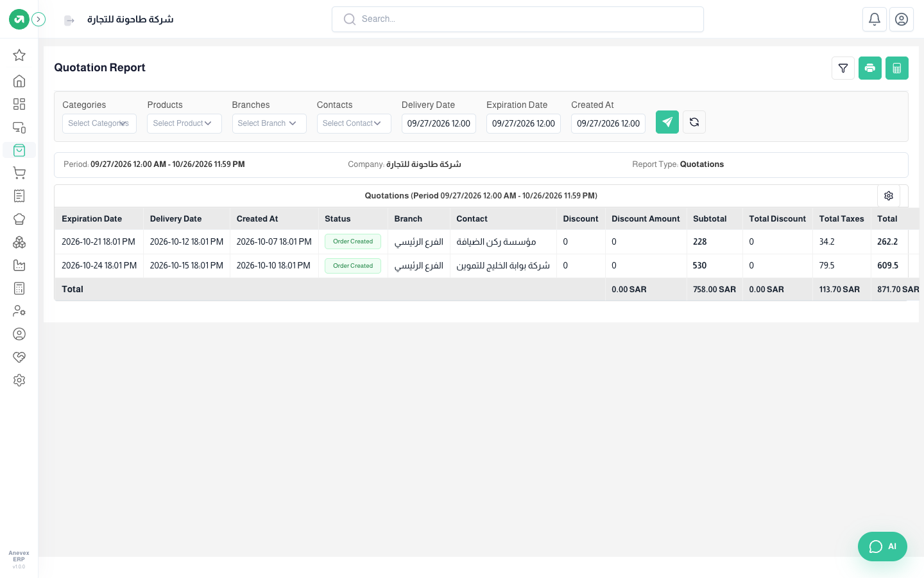The image size is (924, 578).
Task: Export report with green spreadsheet icon
Action: 897,68
